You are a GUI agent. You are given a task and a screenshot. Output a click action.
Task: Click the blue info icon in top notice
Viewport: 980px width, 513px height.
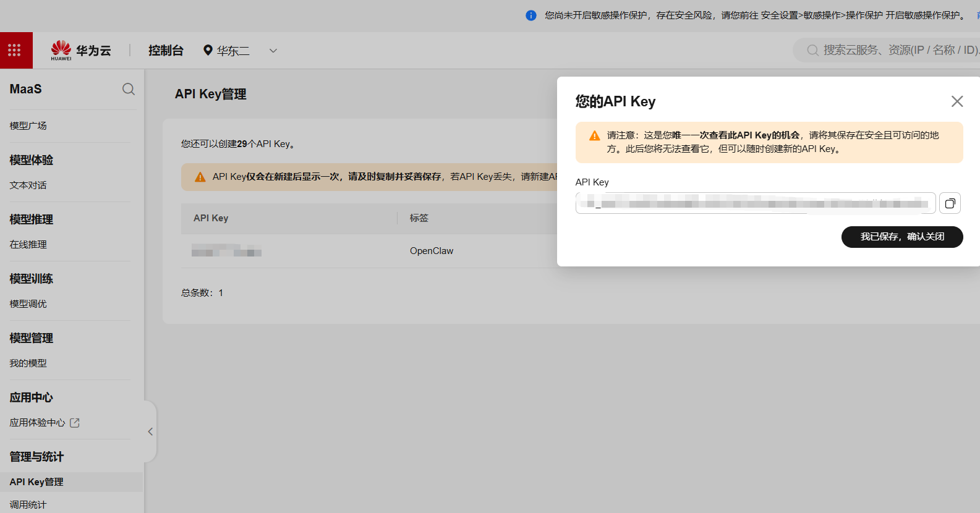pyautogui.click(x=530, y=15)
